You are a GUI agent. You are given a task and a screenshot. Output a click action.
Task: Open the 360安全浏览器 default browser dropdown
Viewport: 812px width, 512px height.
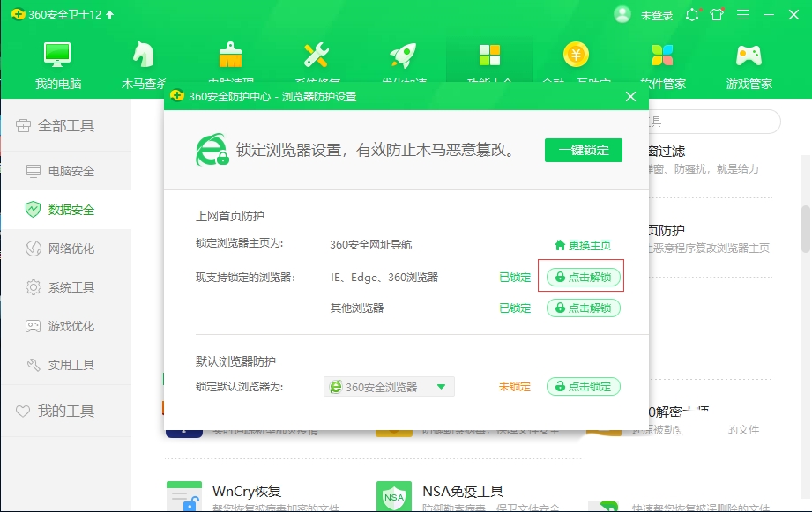[x=389, y=387]
